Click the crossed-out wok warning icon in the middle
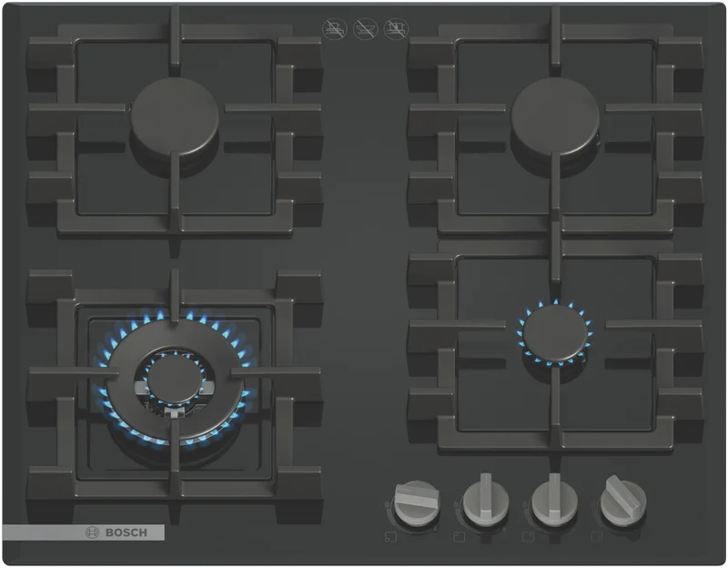 tap(366, 29)
